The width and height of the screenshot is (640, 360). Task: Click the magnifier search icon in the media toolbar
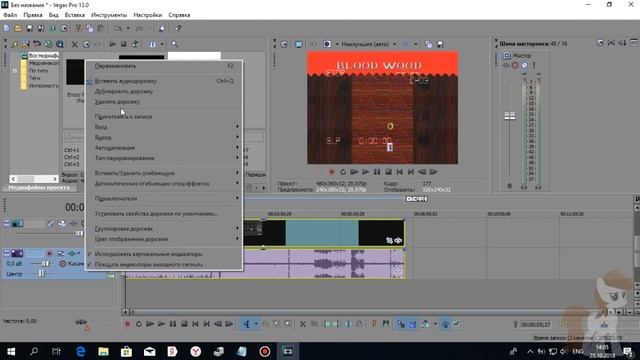175,44
